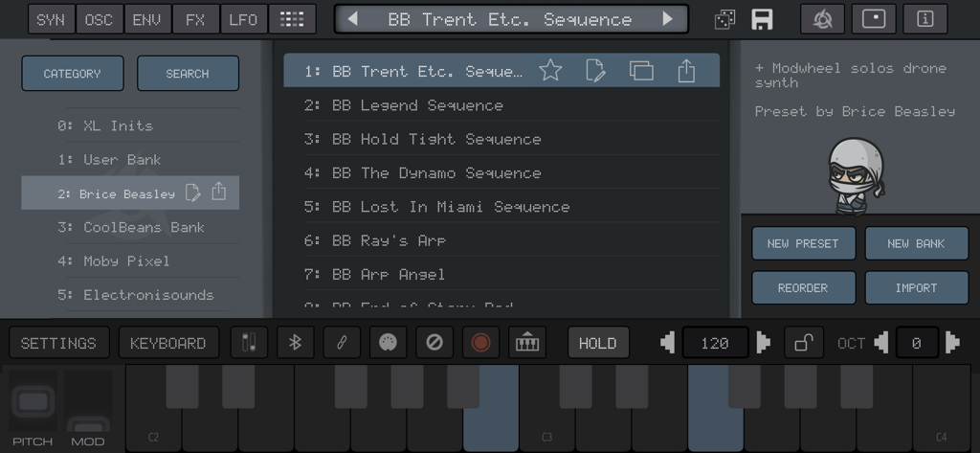The width and height of the screenshot is (980, 453).
Task: Load preset '6: BB Ray's Arp'
Action: 501,239
